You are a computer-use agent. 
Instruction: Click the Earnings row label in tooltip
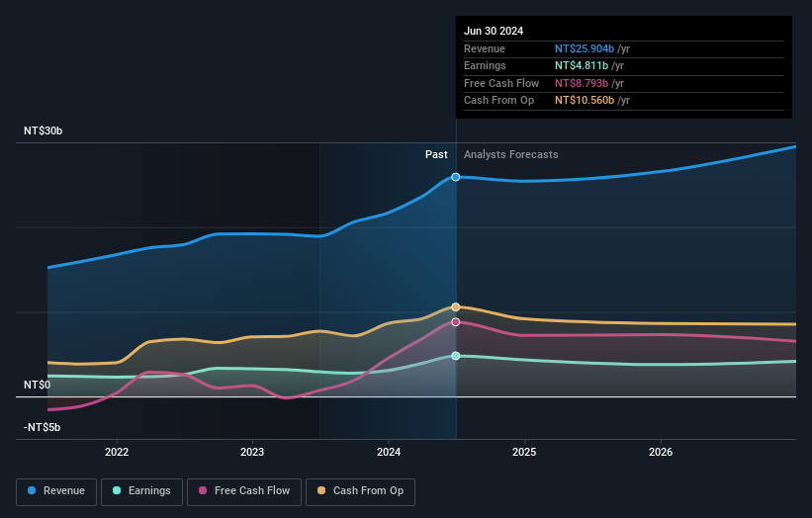[485, 65]
